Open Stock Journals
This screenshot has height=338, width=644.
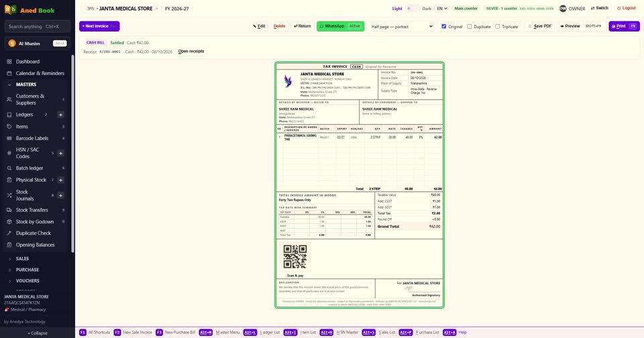coord(25,195)
